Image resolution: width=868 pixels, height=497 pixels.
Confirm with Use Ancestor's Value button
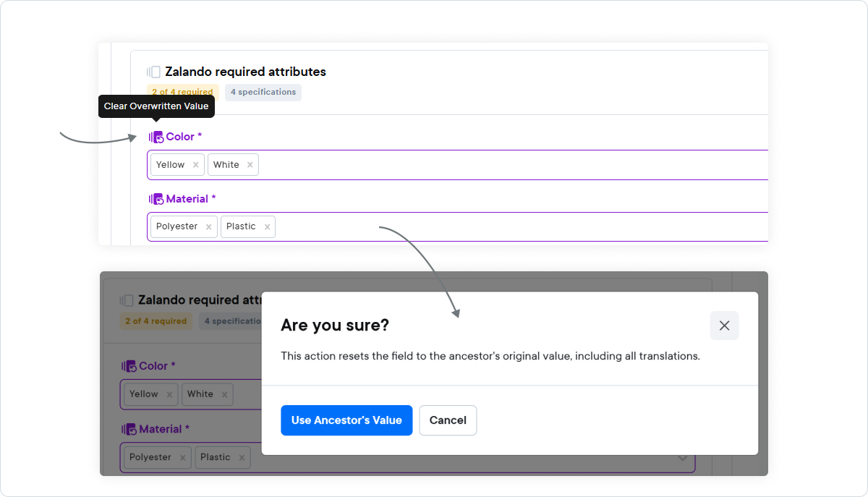pyautogui.click(x=346, y=420)
